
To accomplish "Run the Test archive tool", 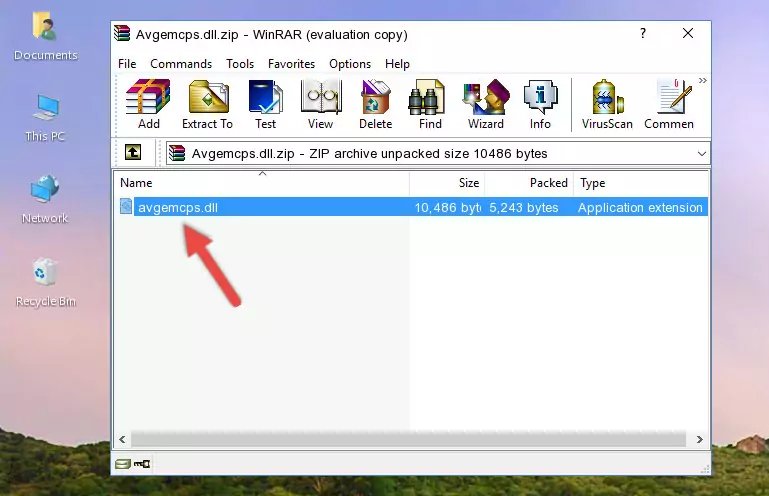I will coord(265,104).
